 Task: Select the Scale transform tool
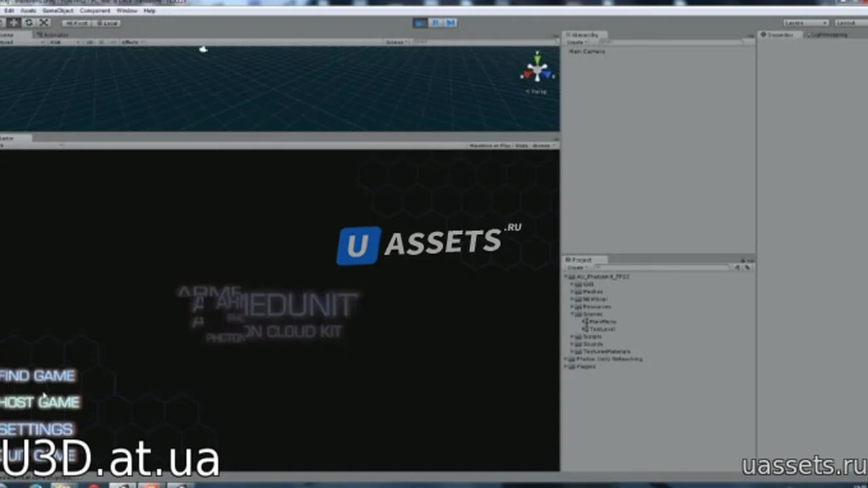43,22
